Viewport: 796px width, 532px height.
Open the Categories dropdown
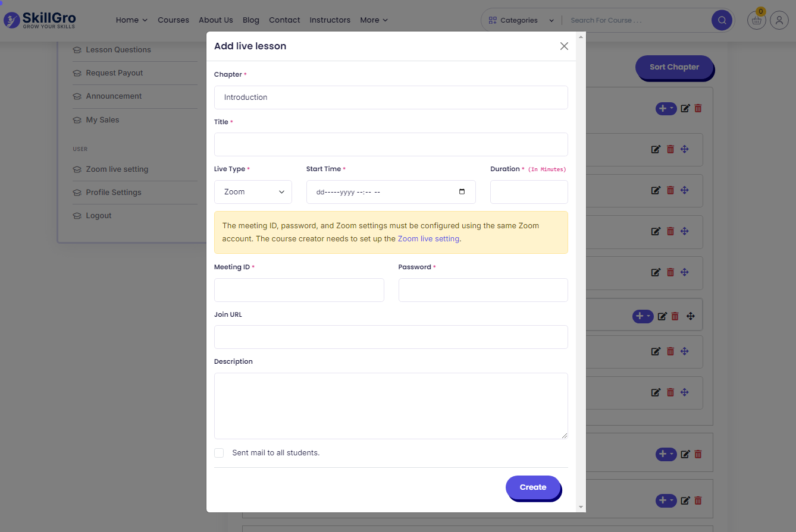point(521,20)
